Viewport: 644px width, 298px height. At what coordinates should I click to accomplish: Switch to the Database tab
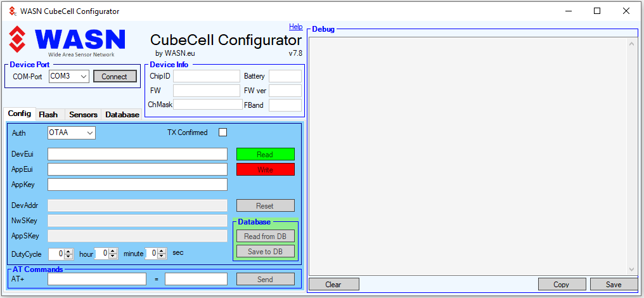(x=122, y=115)
